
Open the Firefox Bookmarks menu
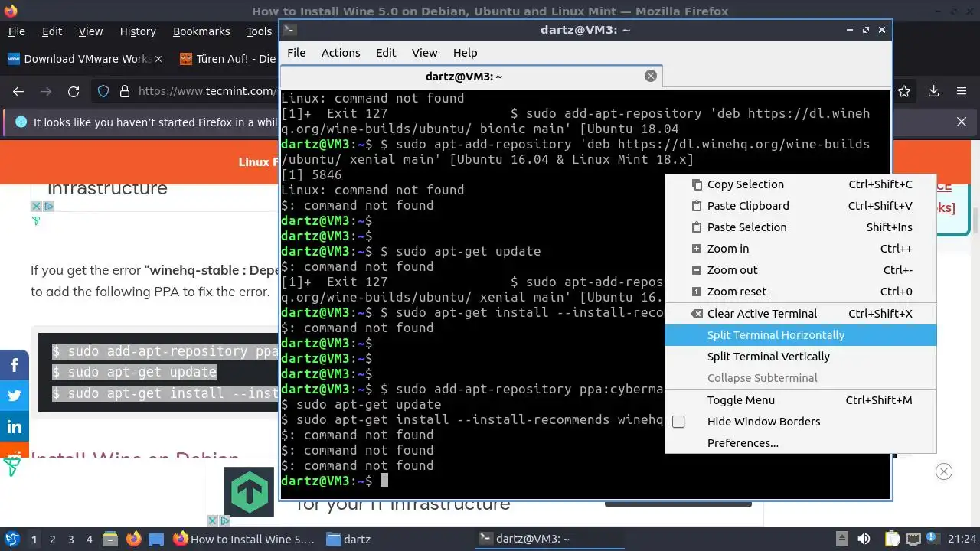(x=201, y=31)
